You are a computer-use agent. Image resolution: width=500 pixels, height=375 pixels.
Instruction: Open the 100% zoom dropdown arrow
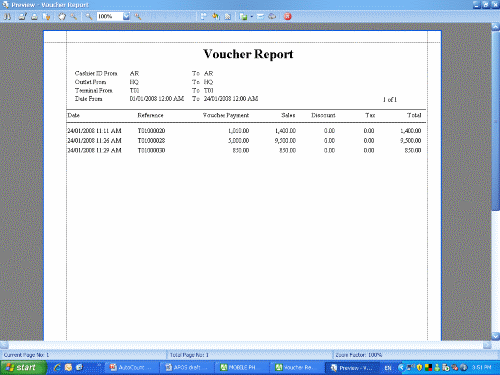126,16
